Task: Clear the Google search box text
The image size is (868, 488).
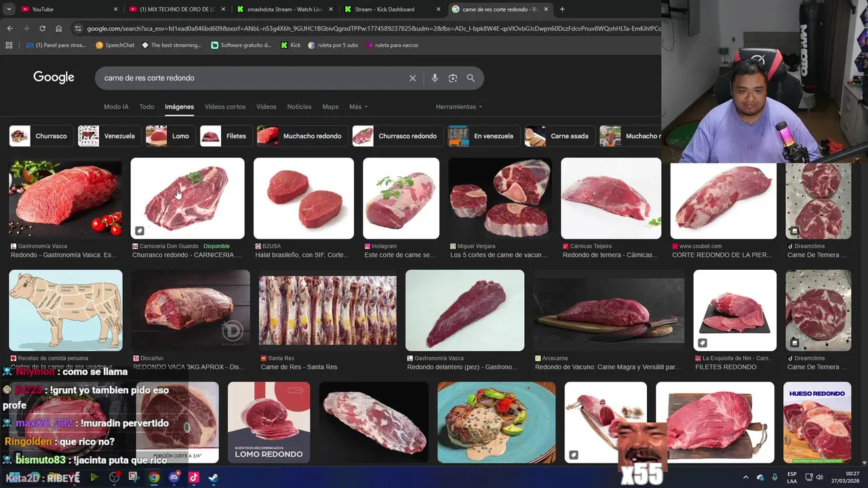Action: coord(412,78)
